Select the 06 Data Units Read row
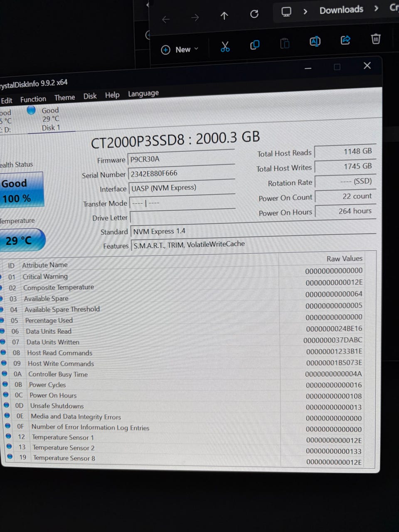 [x=183, y=330]
